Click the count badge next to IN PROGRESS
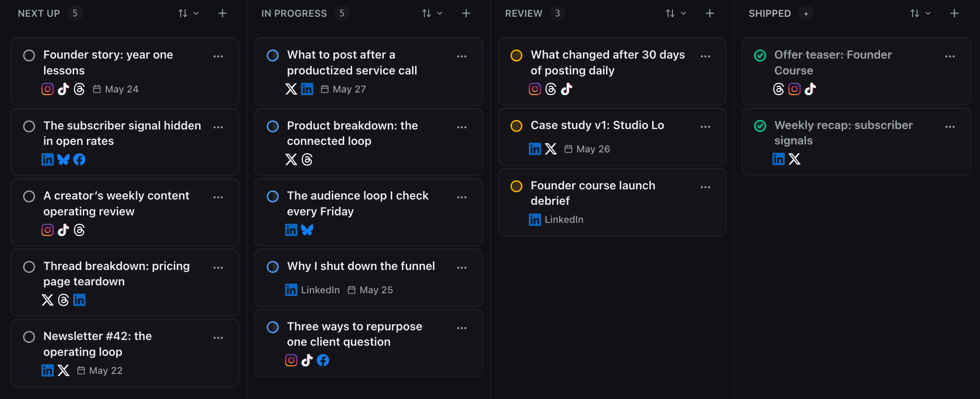This screenshot has height=399, width=980. point(342,14)
